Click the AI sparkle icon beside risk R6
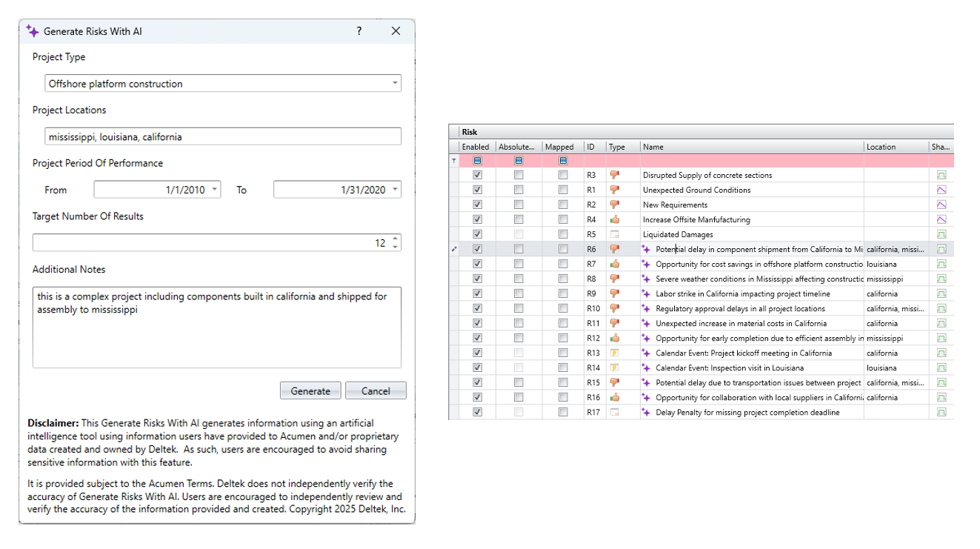980x549 pixels. tap(644, 249)
